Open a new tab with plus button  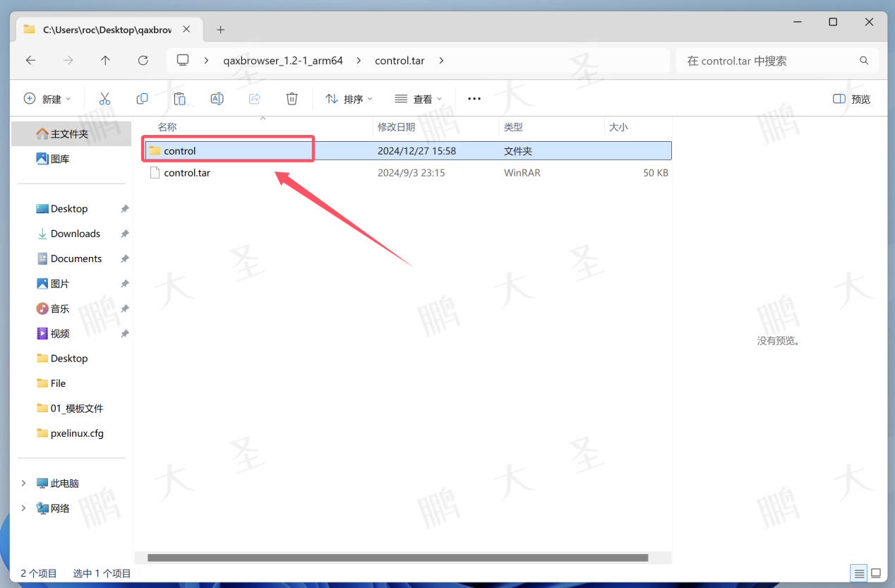(x=220, y=30)
